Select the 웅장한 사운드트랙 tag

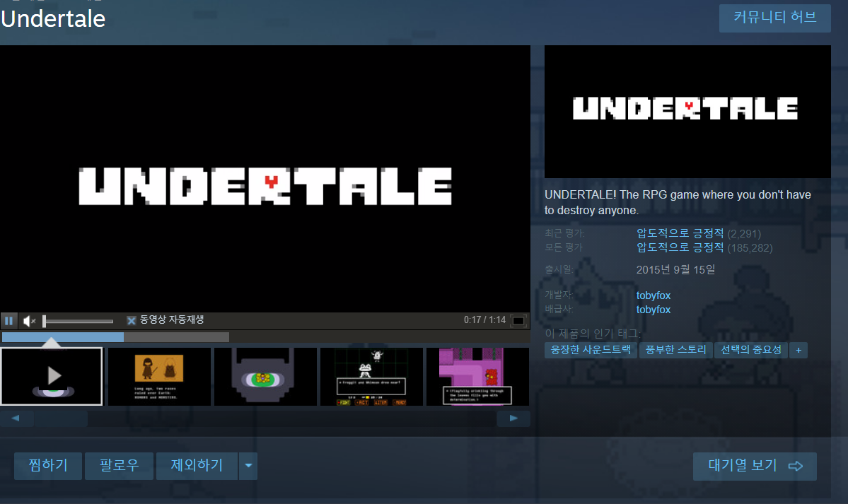(591, 350)
